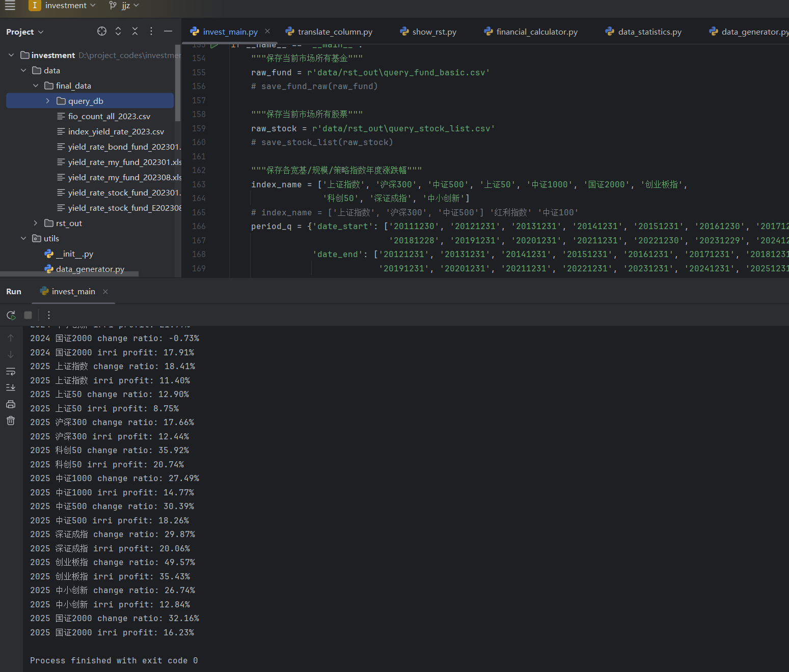Viewport: 789px width, 672px height.
Task: Toggle soft-wrap in the Run console
Action: [x=11, y=371]
